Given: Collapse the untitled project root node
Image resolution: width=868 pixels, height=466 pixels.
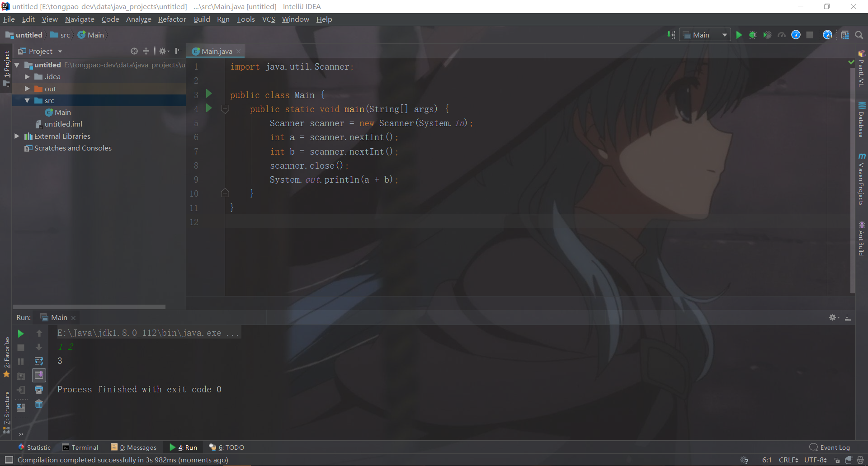Looking at the screenshot, I should point(17,65).
